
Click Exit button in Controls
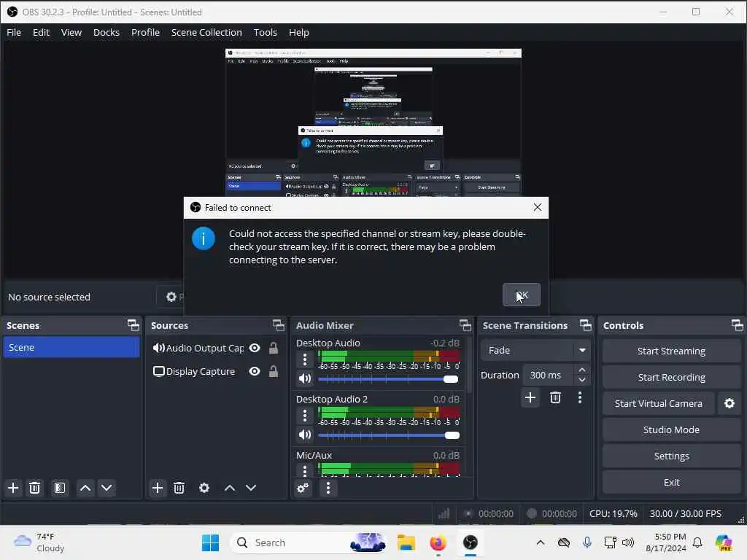[671, 483]
